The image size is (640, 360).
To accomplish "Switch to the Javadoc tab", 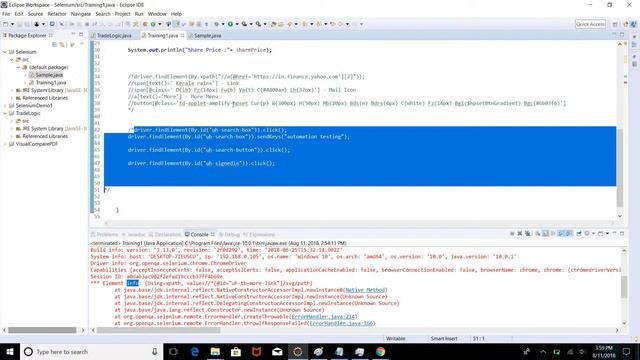I will point(133,234).
